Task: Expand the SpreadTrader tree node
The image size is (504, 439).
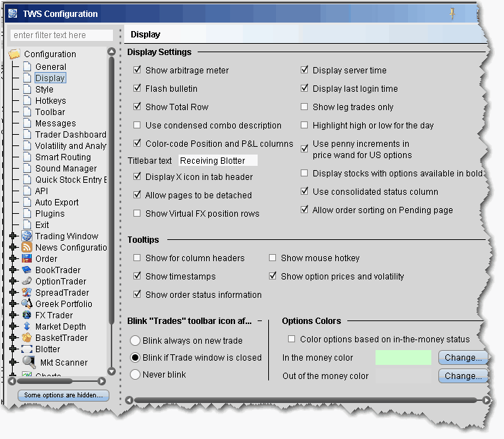Action: click(13, 292)
